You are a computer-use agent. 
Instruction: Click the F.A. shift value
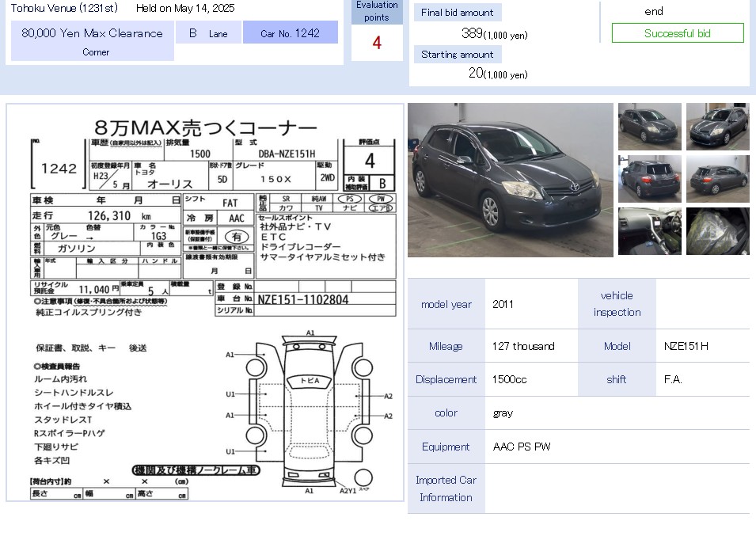coord(673,379)
